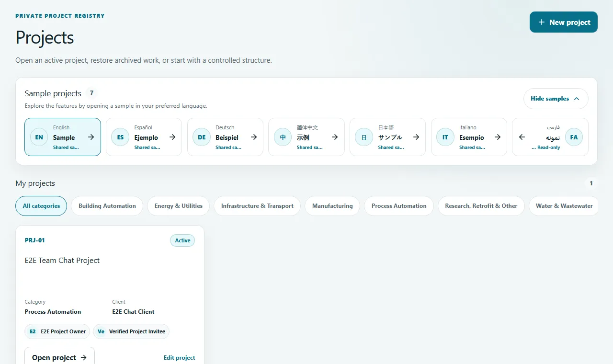Click arrow on the English Sample card
This screenshot has height=364, width=613.
(91, 137)
